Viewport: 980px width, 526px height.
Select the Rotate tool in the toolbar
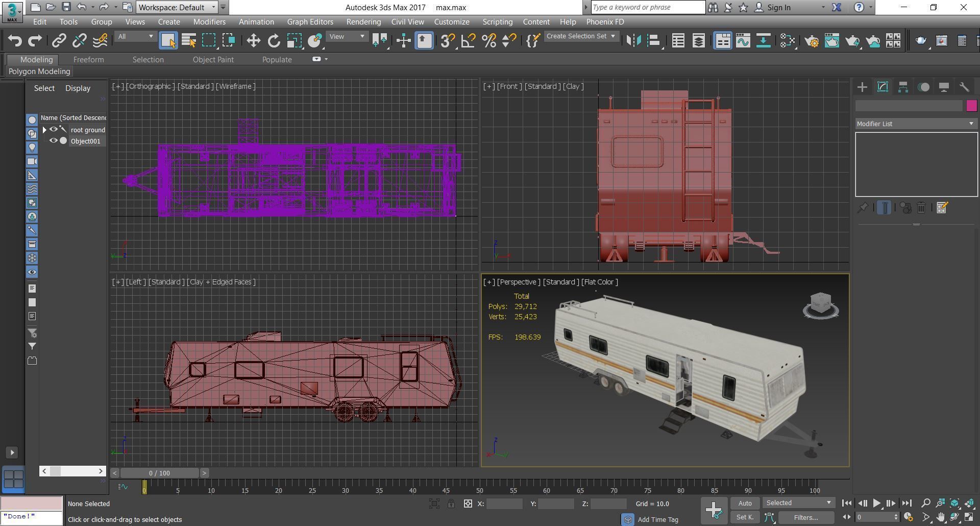pyautogui.click(x=274, y=40)
